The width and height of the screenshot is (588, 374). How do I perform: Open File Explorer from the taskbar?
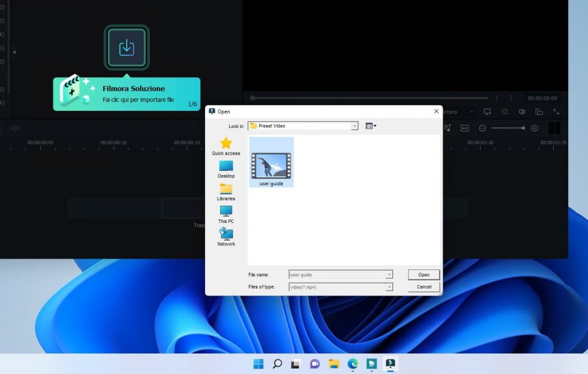pos(334,364)
